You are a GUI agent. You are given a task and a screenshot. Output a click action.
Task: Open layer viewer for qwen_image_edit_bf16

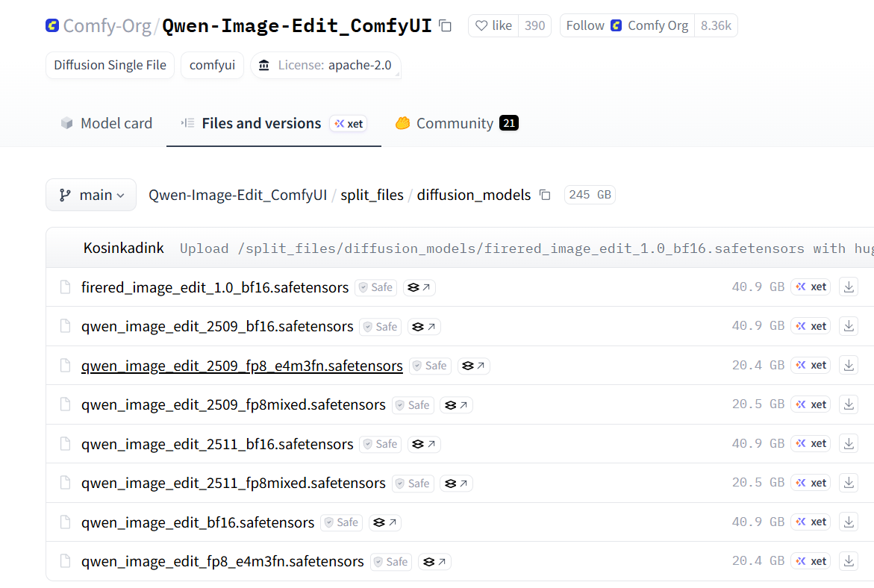[x=385, y=523]
